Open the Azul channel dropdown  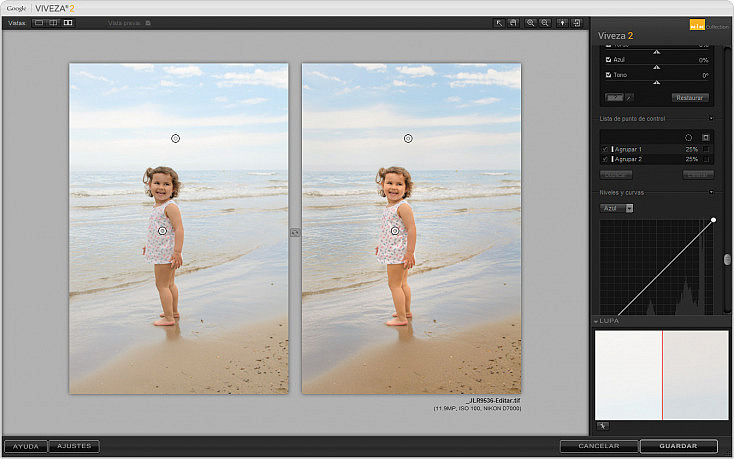coord(617,208)
